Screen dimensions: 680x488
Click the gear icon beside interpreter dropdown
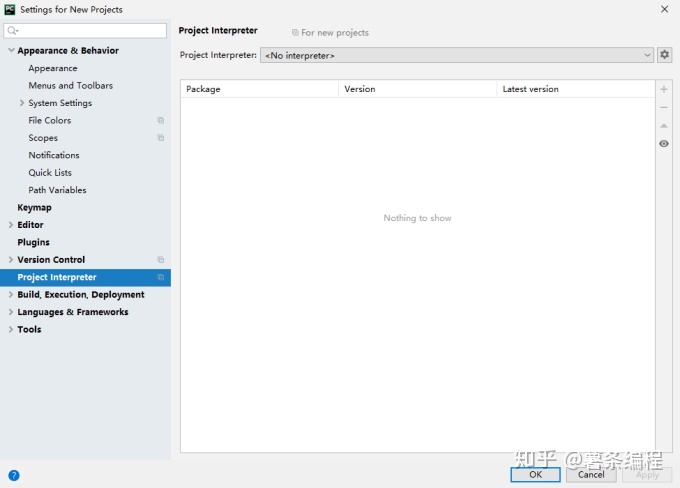664,55
